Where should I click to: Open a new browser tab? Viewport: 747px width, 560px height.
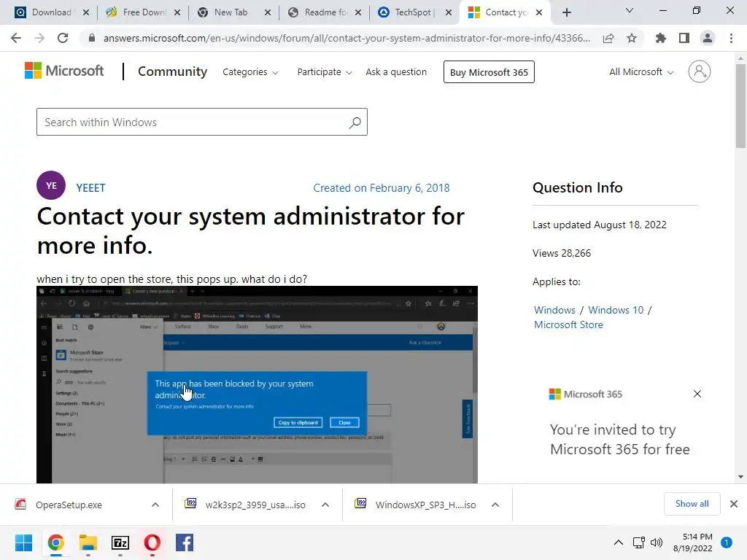click(x=566, y=12)
